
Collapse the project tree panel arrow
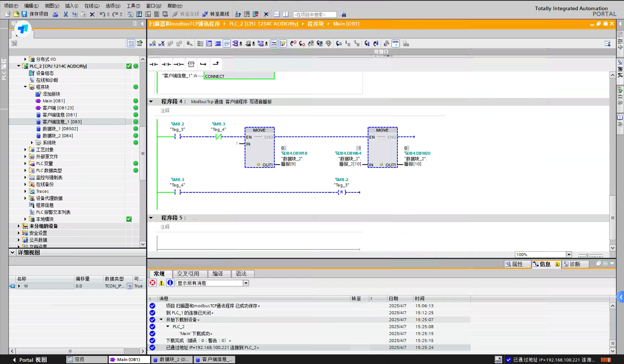pos(142,24)
